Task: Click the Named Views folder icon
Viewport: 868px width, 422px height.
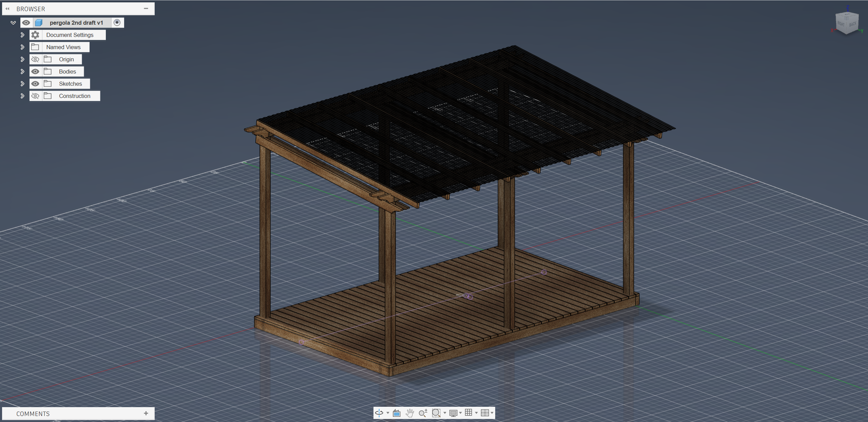Action: pos(35,47)
